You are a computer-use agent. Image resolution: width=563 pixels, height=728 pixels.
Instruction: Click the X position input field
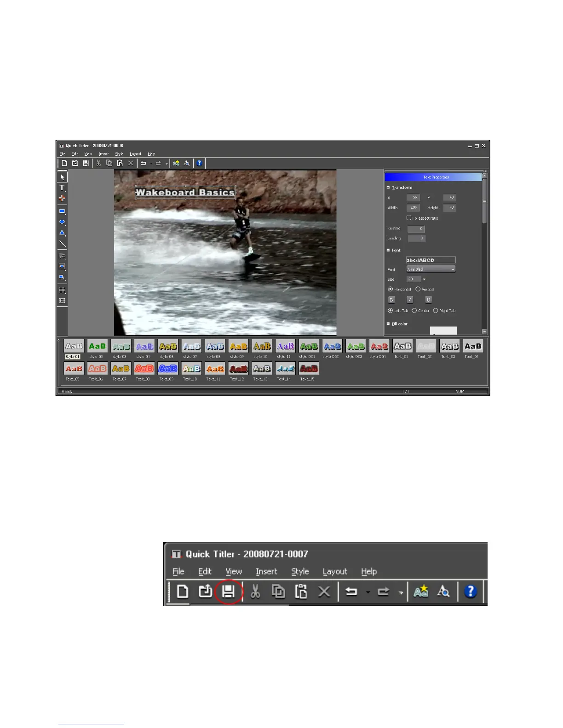coord(413,198)
